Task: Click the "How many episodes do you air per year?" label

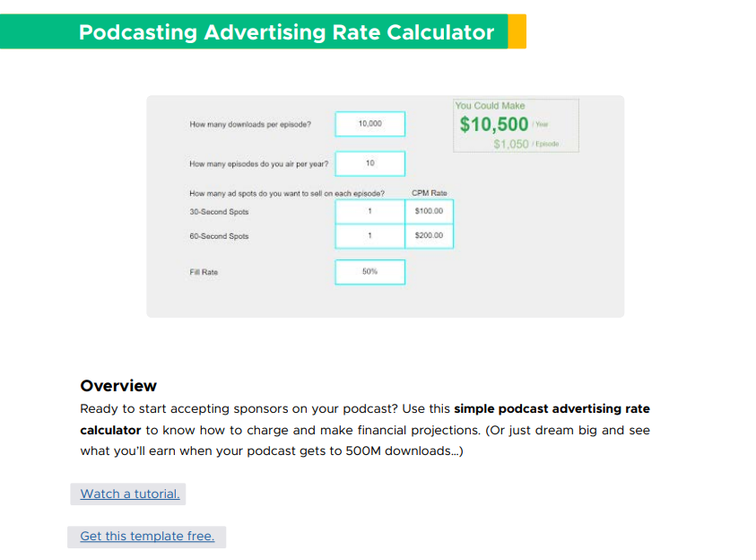Action: click(259, 164)
